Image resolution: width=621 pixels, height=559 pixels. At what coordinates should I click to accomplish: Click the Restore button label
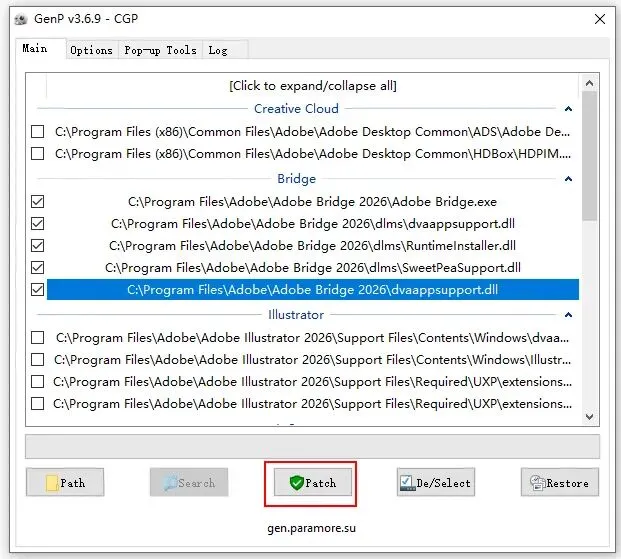568,483
